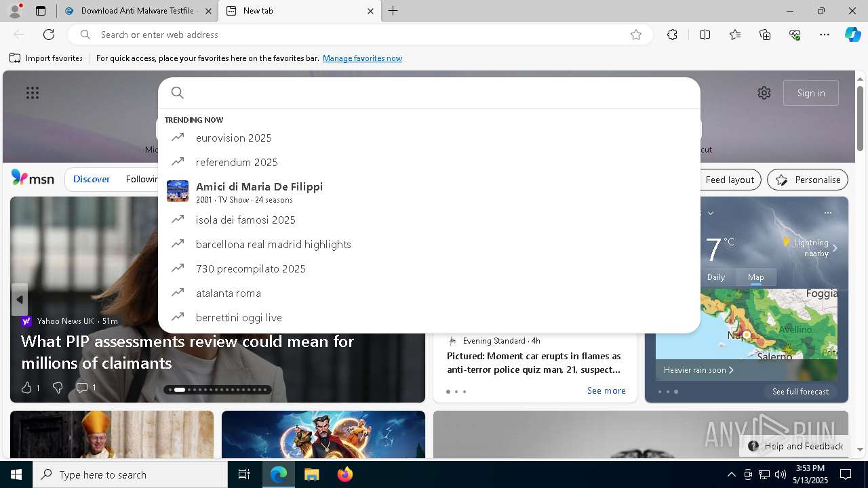Image resolution: width=868 pixels, height=488 pixels.
Task: Open the notifications center icon
Action: click(846, 474)
